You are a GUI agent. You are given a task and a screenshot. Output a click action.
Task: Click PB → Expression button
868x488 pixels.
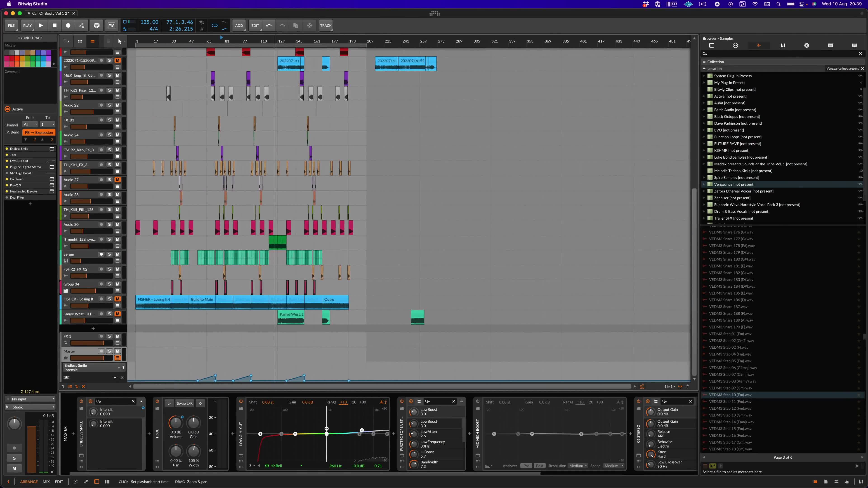pos(39,132)
